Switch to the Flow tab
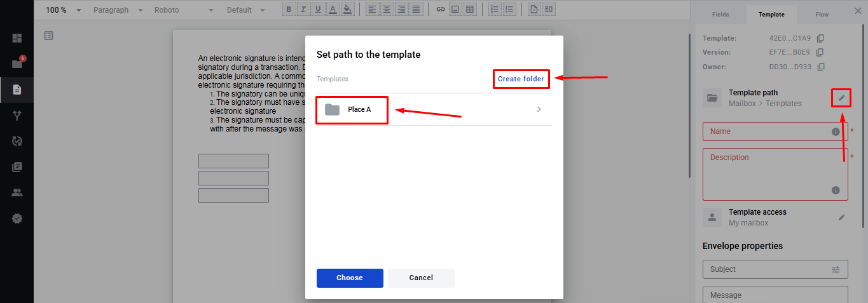The height and width of the screenshot is (303, 868). (822, 14)
